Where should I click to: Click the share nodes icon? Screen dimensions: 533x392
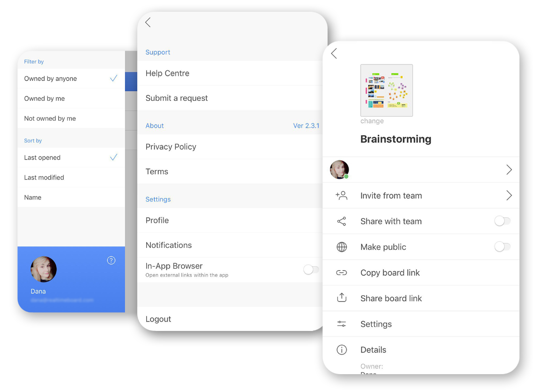tap(342, 222)
